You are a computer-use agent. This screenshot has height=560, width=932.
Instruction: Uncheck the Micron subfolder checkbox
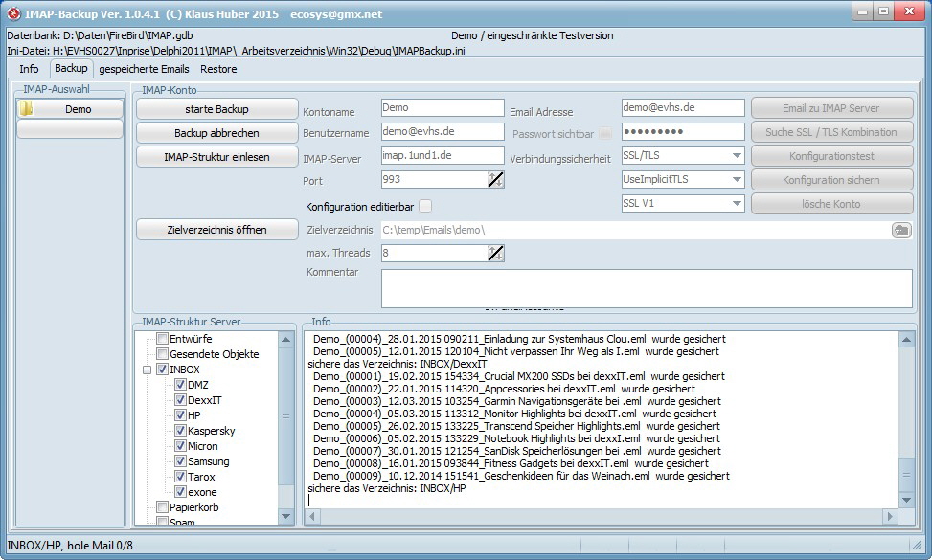(180, 446)
